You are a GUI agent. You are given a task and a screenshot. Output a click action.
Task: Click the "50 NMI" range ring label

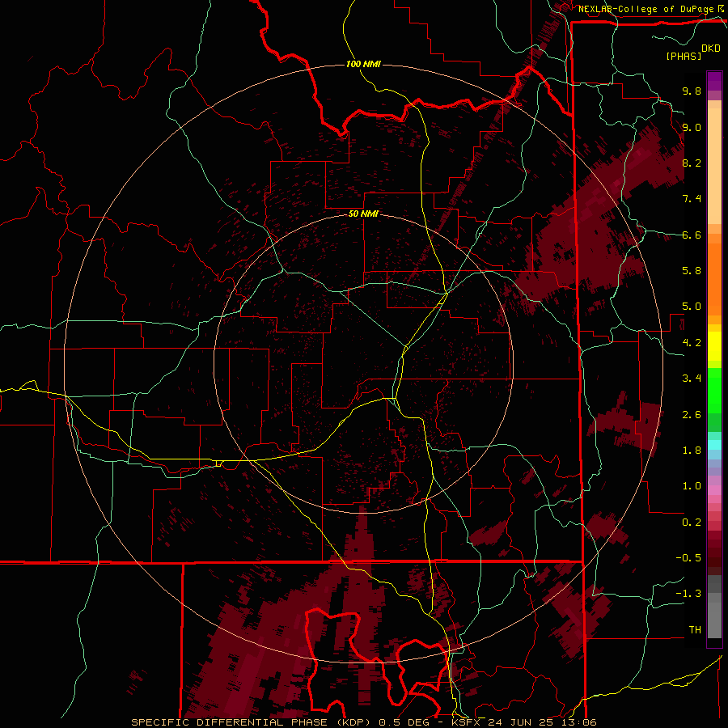[x=363, y=214]
